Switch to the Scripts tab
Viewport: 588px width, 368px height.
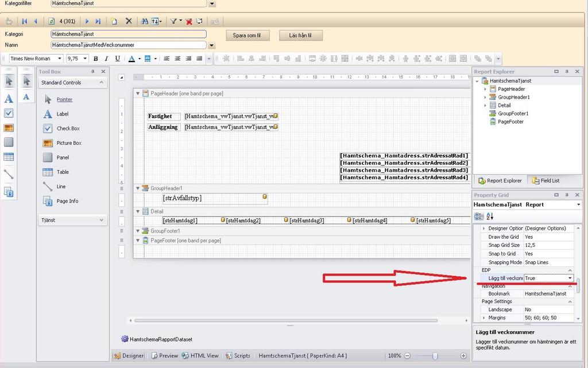click(x=238, y=355)
